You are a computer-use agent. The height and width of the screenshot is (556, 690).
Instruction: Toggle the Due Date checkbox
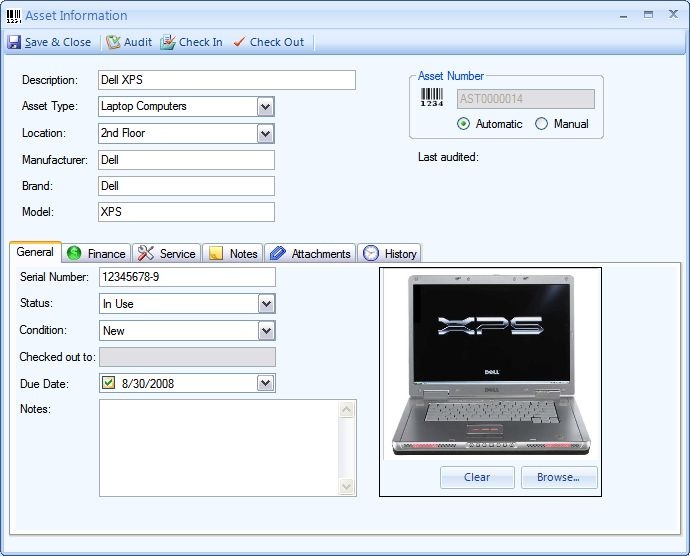click(108, 382)
